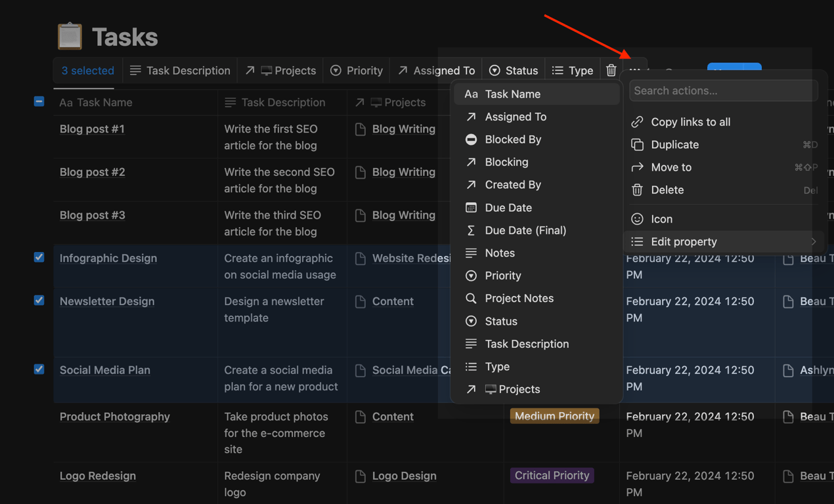This screenshot has height=504, width=834.
Task: Click the Task Name column header
Action: coord(136,102)
